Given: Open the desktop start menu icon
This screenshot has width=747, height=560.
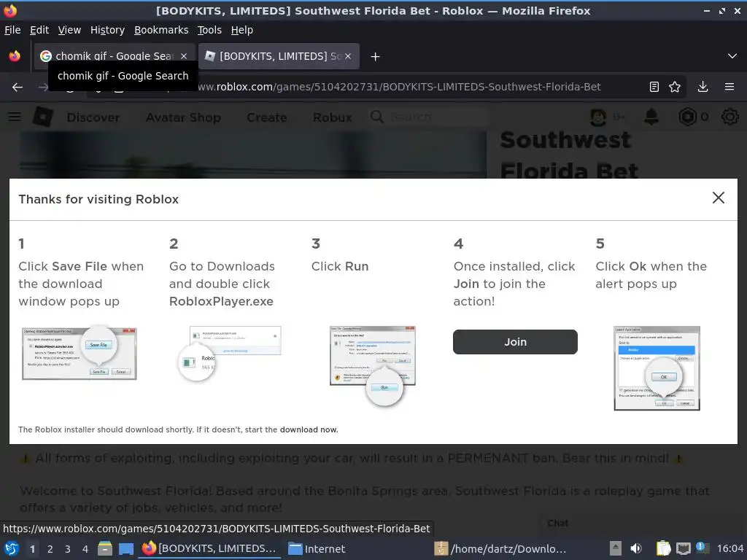Looking at the screenshot, I should [x=12, y=548].
